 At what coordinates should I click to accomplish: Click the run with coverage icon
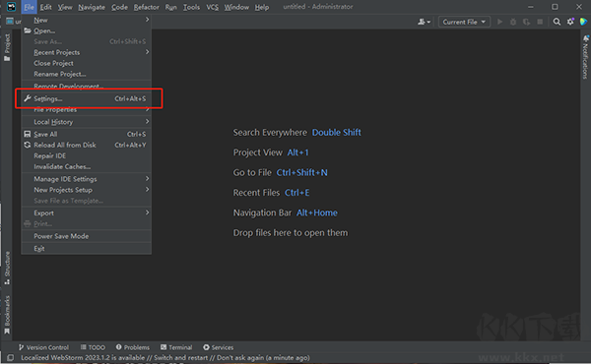pyautogui.click(x=526, y=22)
